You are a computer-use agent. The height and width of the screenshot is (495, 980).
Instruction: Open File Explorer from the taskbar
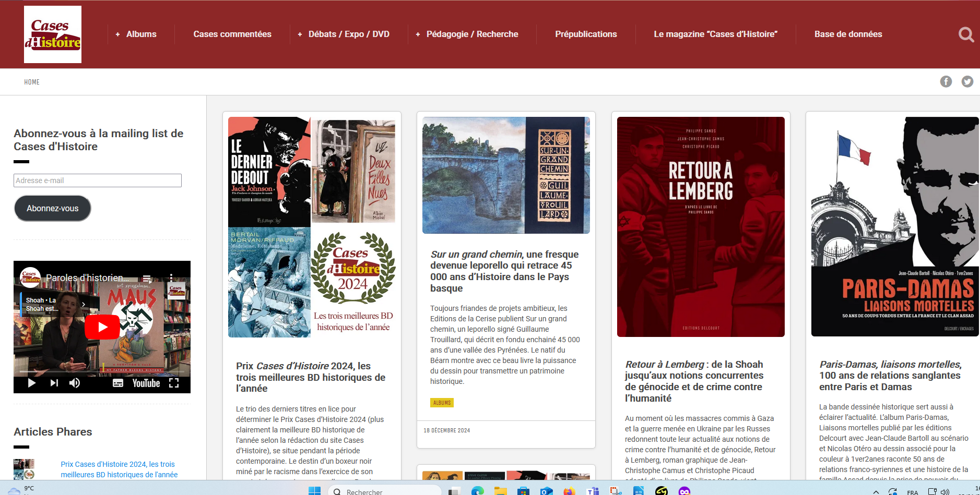(x=501, y=491)
